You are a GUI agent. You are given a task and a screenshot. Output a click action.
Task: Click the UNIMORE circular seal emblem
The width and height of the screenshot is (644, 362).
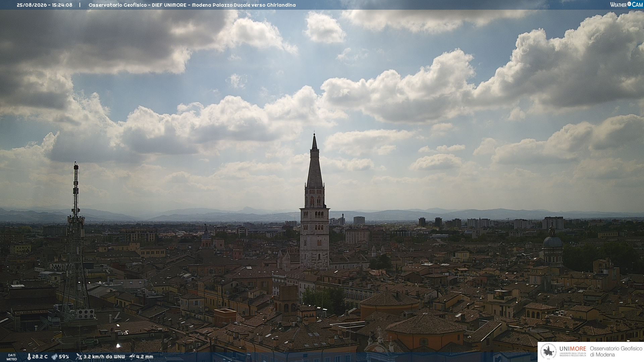[549, 352]
